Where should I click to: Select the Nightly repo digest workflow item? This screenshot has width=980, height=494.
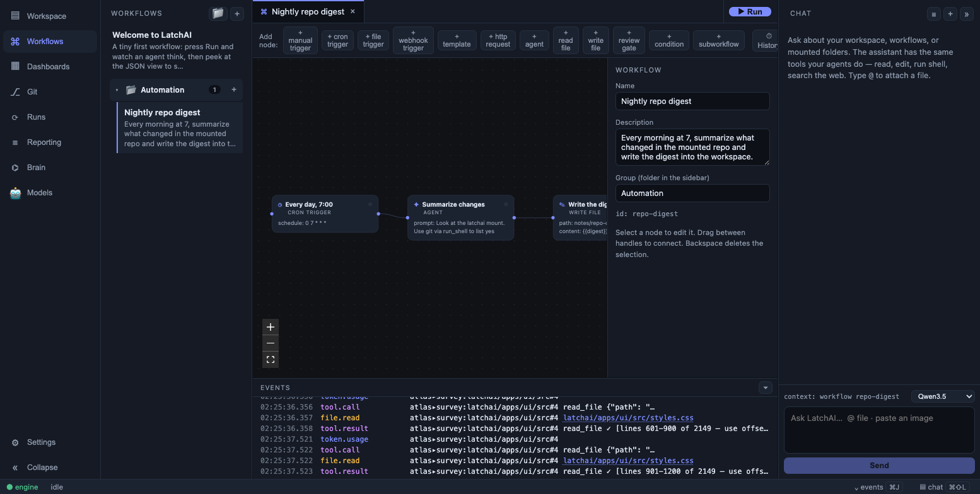(x=180, y=128)
